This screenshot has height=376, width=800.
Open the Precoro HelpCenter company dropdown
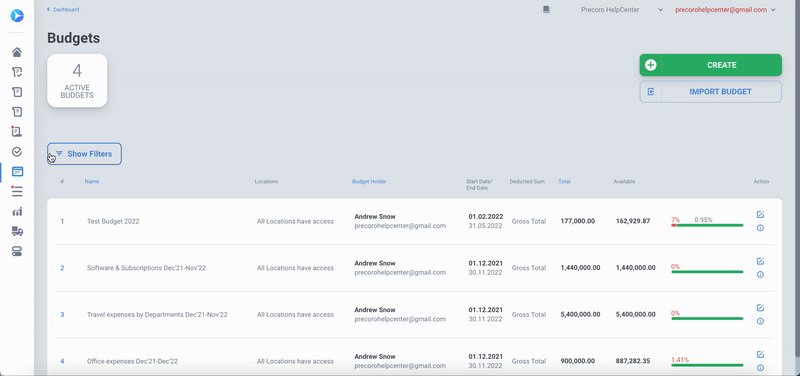(621, 10)
